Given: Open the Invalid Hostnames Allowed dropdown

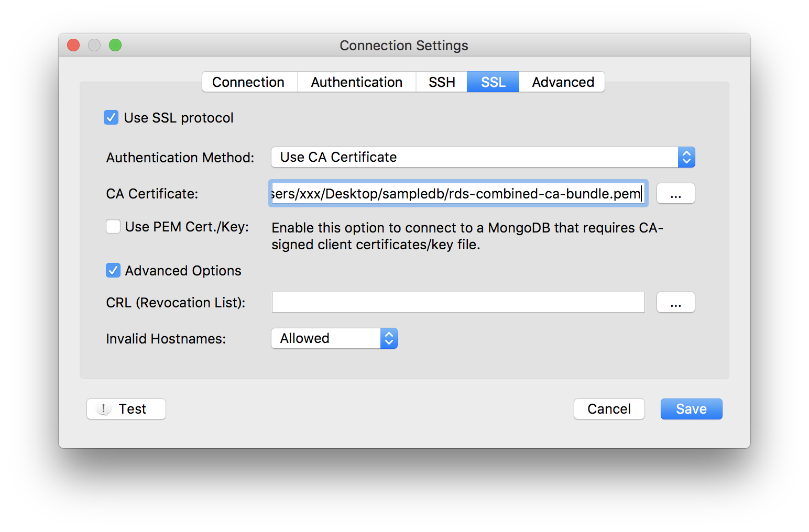Looking at the screenshot, I should click(326, 338).
